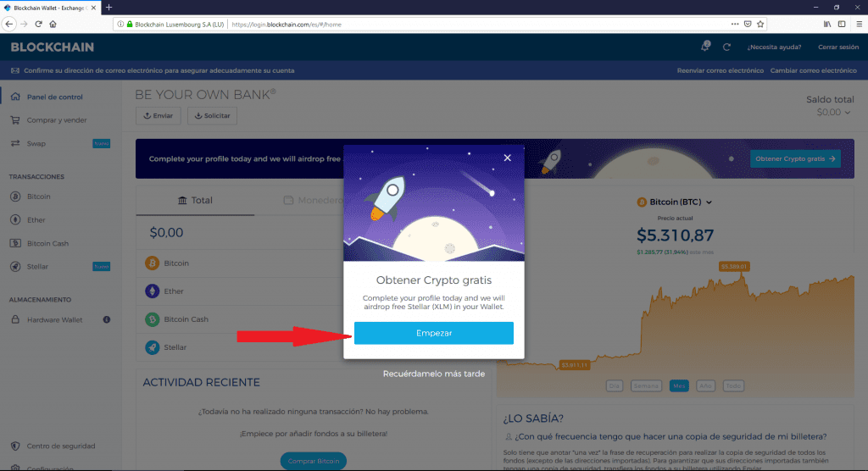
Task: Choose Recuérdamelo más tarde link
Action: [434, 374]
